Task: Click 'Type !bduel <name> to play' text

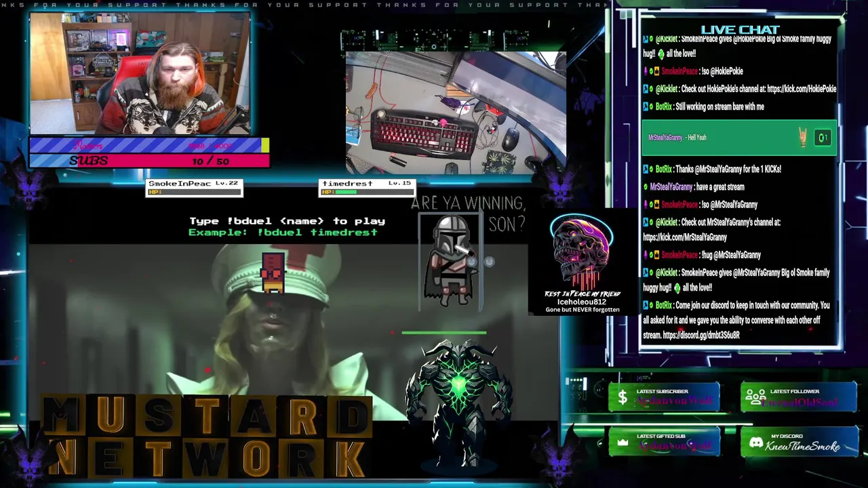Action: point(287,221)
